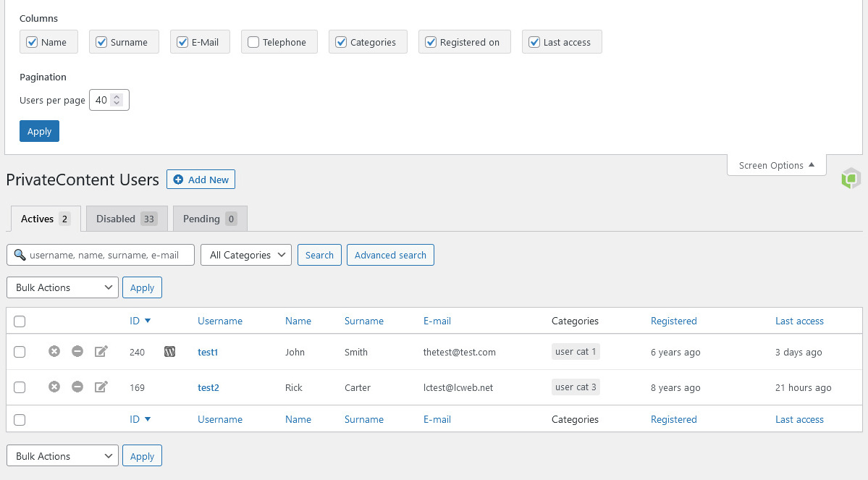Open Advanced search
Screen dimensions: 868x480
click(390, 255)
